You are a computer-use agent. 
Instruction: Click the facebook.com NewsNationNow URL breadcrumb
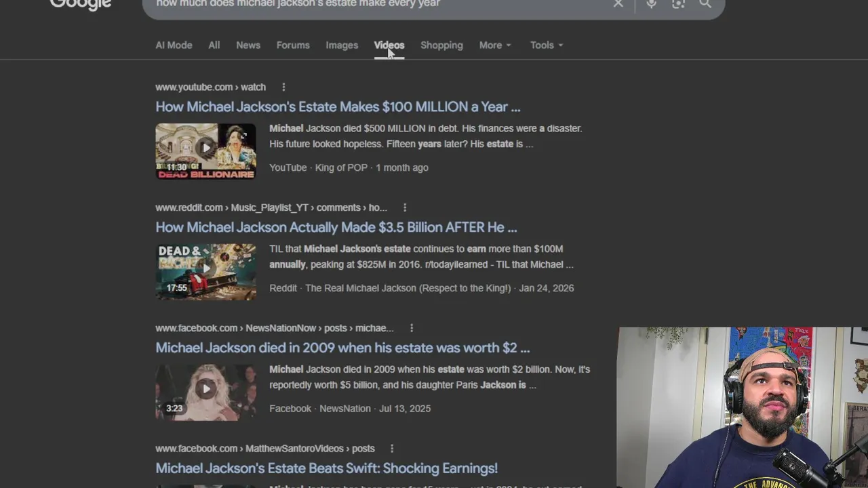point(274,328)
